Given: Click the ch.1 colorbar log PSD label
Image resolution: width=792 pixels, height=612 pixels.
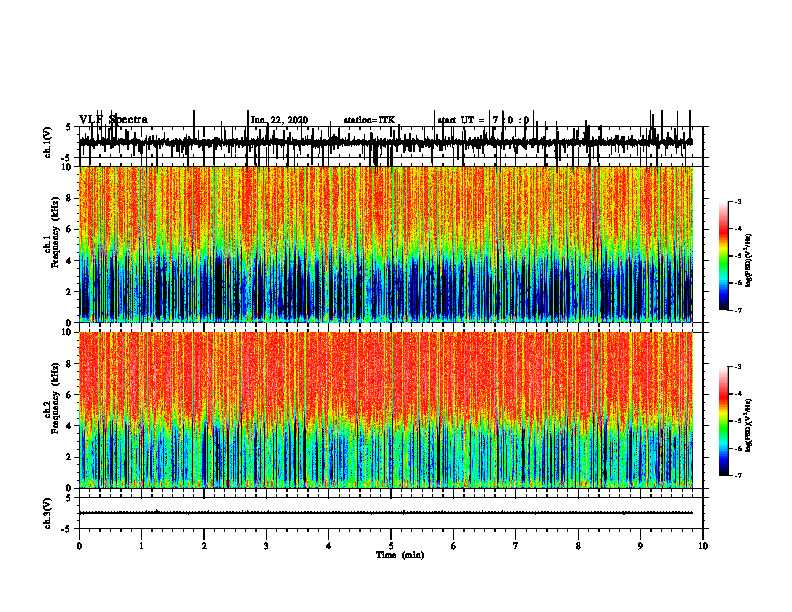Looking at the screenshot, I should (x=749, y=261).
